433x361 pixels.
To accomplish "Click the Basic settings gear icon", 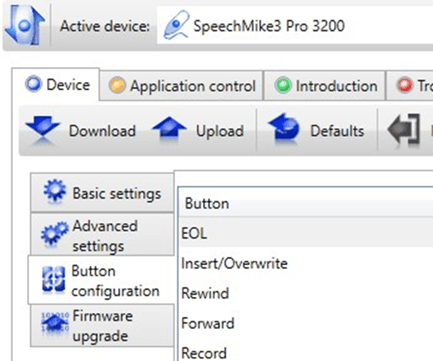I will click(x=55, y=190).
